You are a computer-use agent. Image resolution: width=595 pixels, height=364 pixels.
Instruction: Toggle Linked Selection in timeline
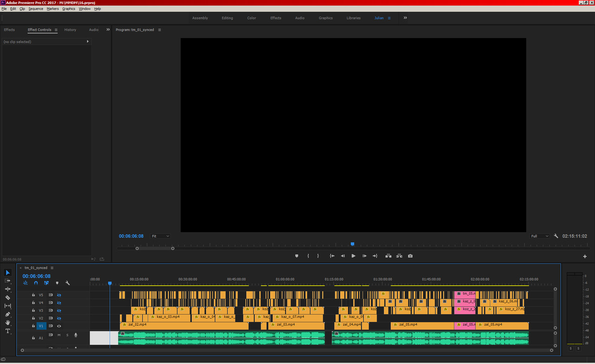click(x=46, y=283)
